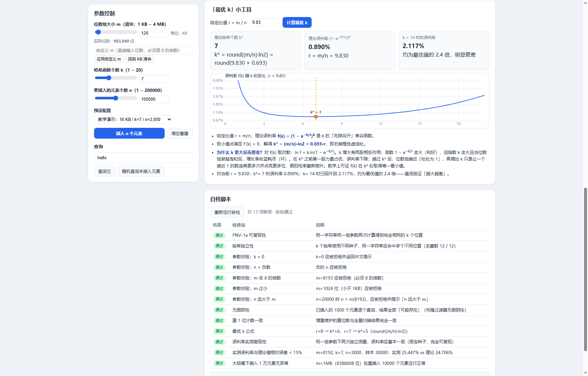This screenshot has width=588, height=376.
Task: Click the 为什么 k 更大反而更差? text
Action: (239, 152)
